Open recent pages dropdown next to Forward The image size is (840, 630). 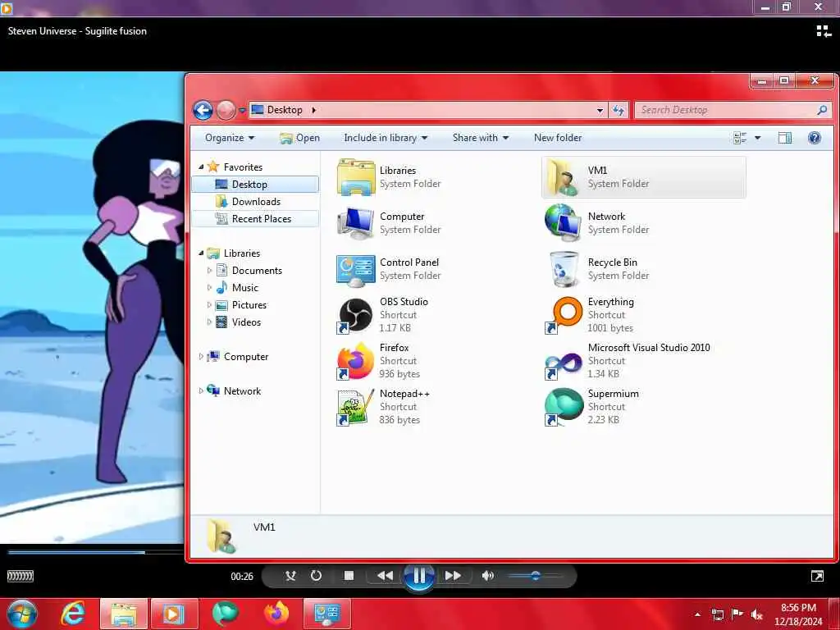point(242,111)
